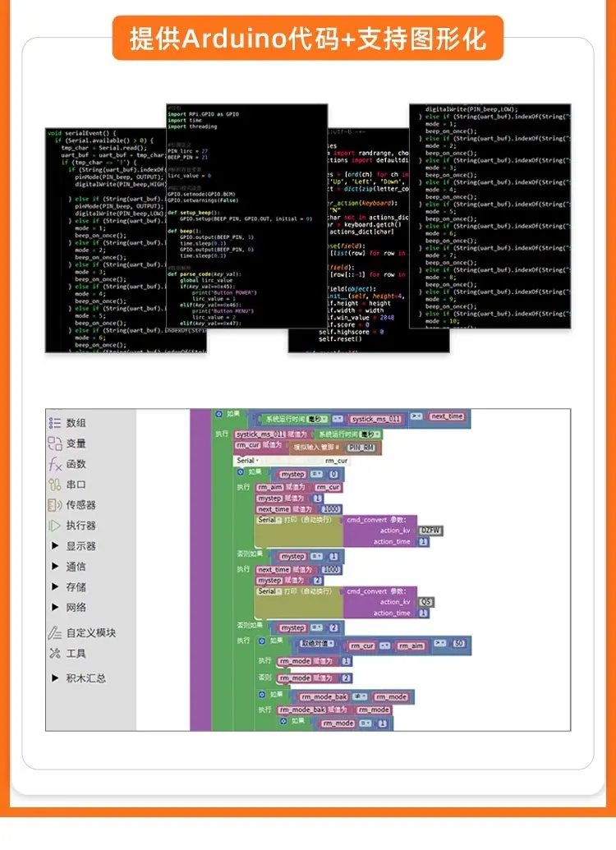Click the PIN_RM pin field
616x850 pixels.
click(x=361, y=448)
